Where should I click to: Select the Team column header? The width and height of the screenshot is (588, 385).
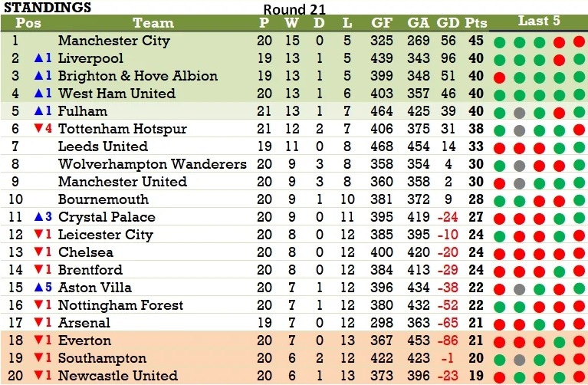pyautogui.click(x=153, y=23)
